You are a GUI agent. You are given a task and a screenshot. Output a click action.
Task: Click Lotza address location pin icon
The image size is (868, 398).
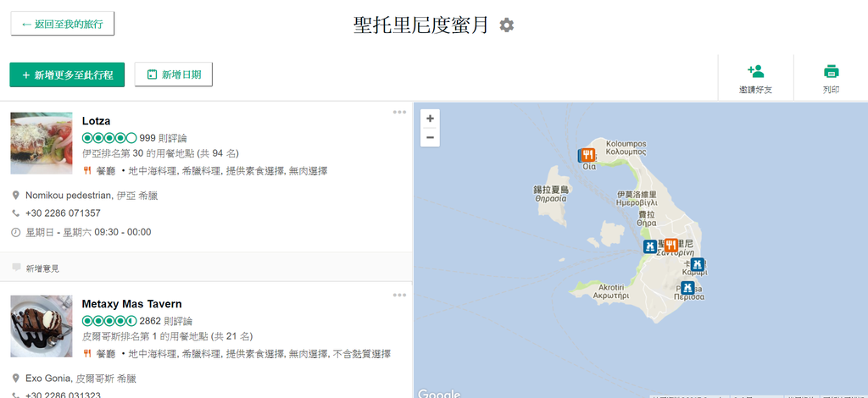15,196
